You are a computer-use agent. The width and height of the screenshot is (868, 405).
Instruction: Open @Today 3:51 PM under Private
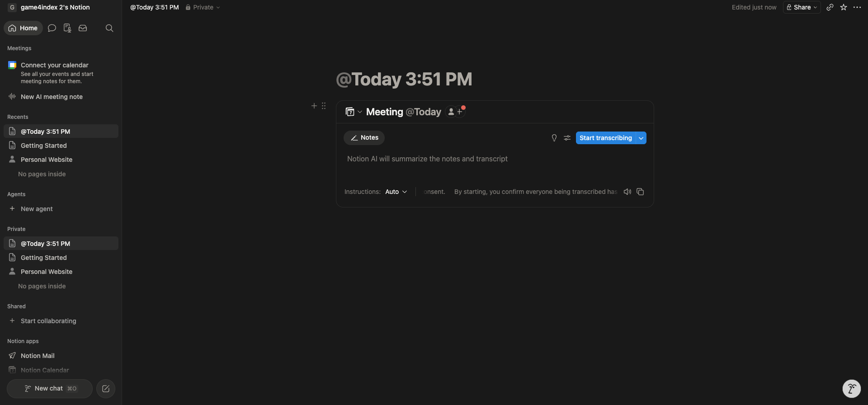pyautogui.click(x=61, y=244)
